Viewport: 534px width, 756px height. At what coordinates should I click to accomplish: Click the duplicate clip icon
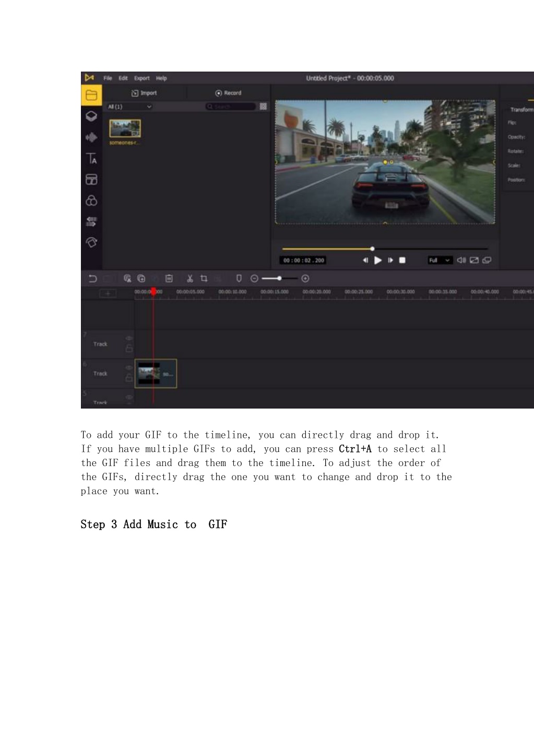(x=141, y=278)
